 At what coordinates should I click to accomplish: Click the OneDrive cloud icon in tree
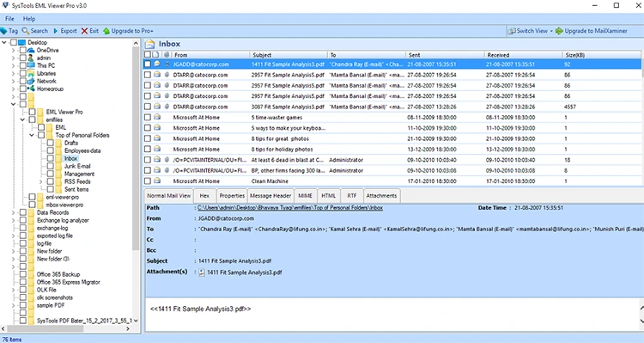[31, 50]
